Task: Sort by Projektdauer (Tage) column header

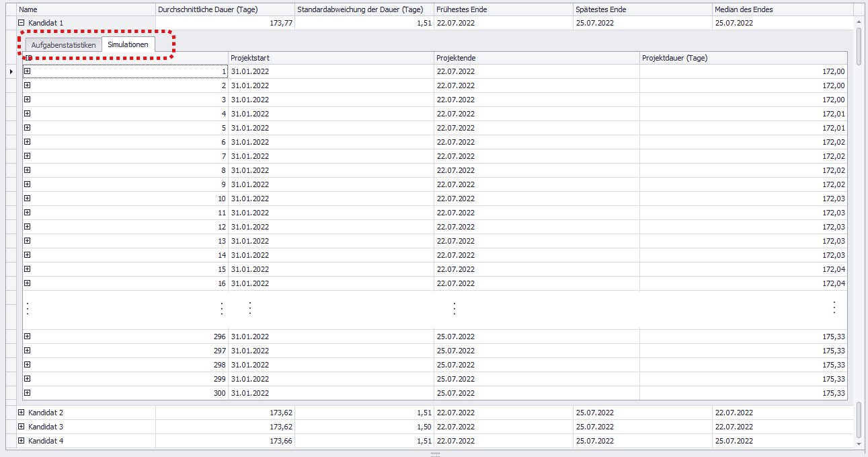Action: pos(743,59)
